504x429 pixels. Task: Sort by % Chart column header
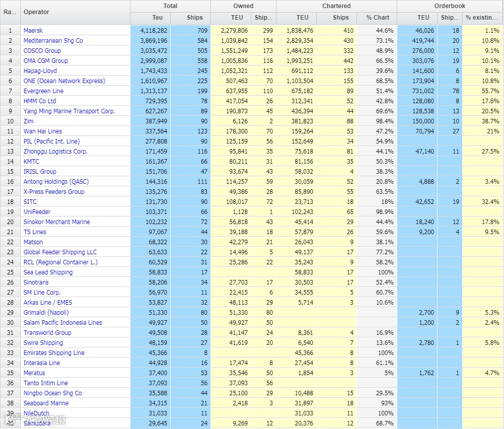click(x=377, y=18)
